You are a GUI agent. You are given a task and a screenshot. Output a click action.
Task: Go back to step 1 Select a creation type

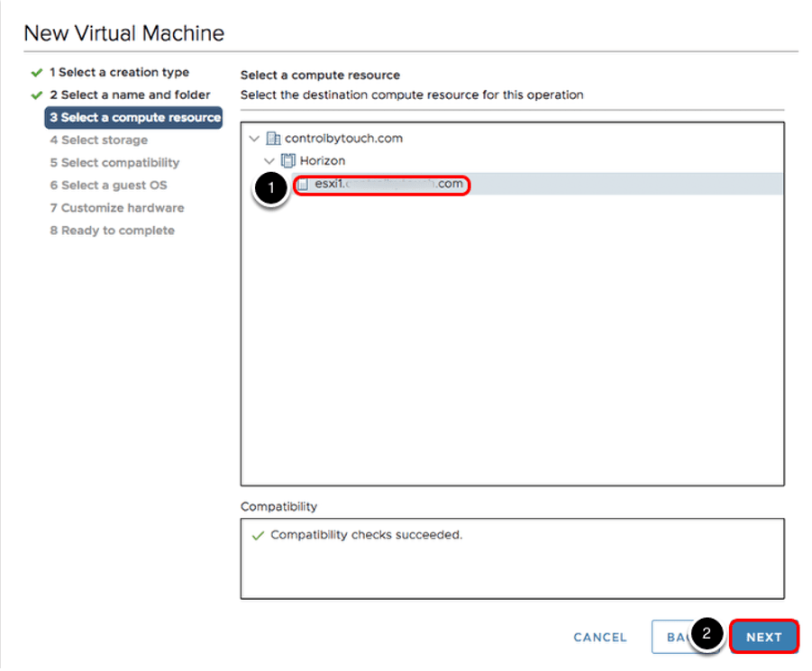119,72
